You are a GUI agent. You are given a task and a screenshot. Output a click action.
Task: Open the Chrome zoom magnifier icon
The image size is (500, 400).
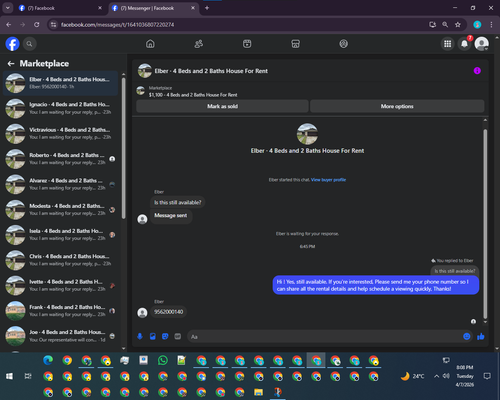click(445, 25)
